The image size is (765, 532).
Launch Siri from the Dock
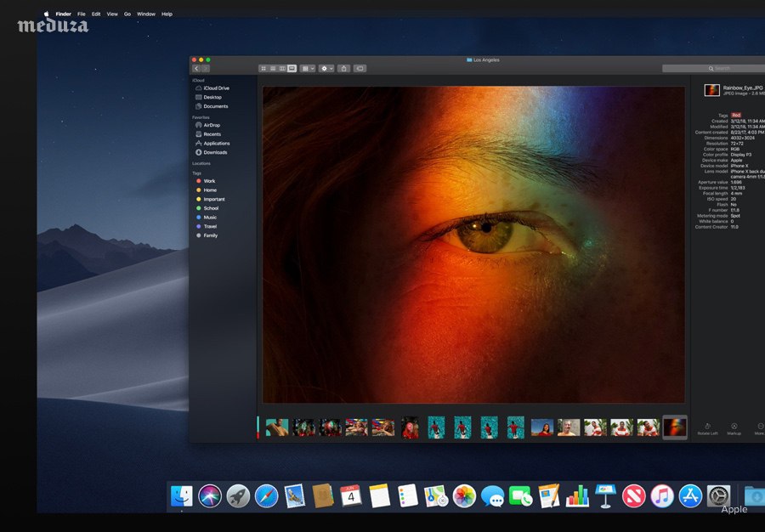[x=210, y=497]
